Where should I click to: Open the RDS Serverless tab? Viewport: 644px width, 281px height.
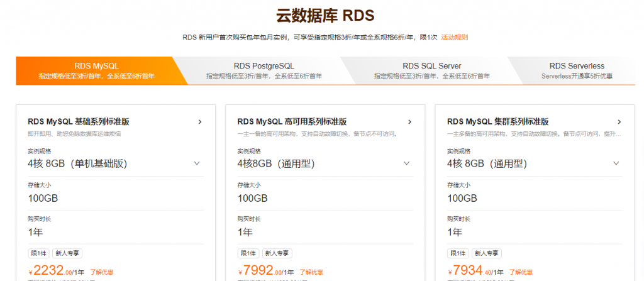tap(577, 70)
